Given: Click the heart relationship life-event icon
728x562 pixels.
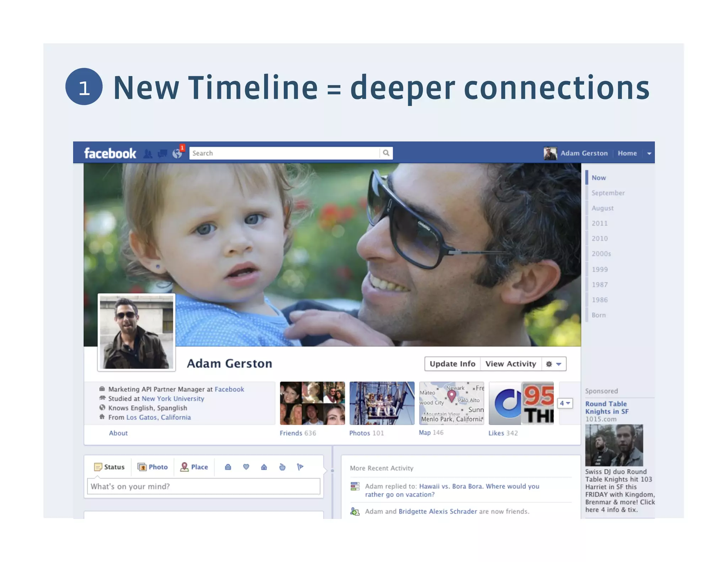Looking at the screenshot, I should (246, 467).
